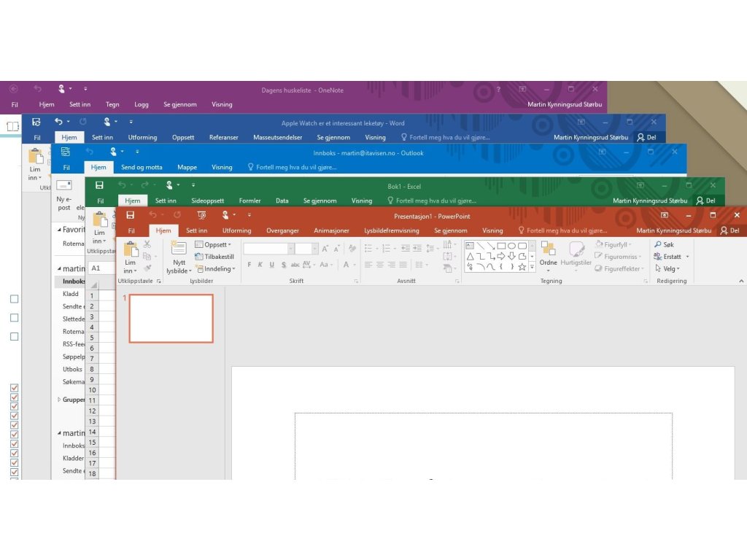
Task: Start slideshow from beginning in PowerPoint quick access toolbar
Action: [x=201, y=215]
